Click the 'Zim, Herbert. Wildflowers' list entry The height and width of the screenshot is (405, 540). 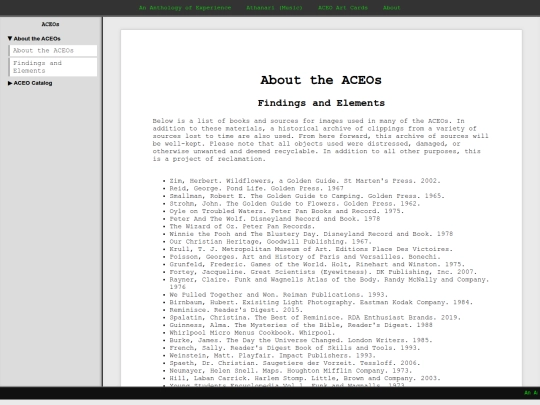305,181
